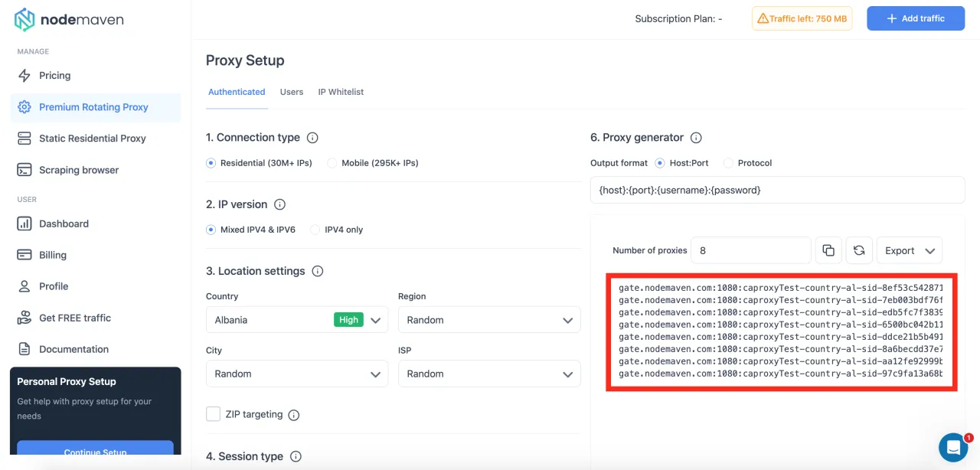Image resolution: width=980 pixels, height=470 pixels.
Task: Click the Add traffic button
Action: point(915,18)
